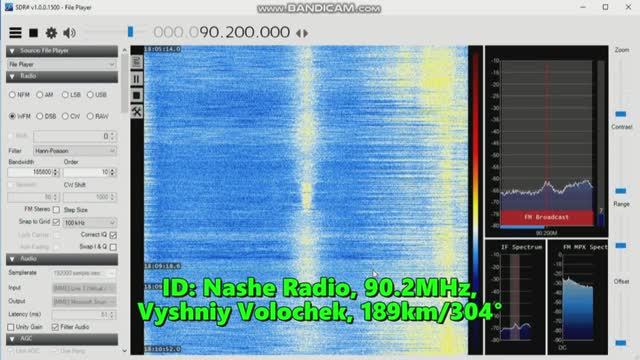Viewport: 640px width, 360px height.
Task: Open the file player tools icon
Action: pyautogui.click(x=136, y=111)
